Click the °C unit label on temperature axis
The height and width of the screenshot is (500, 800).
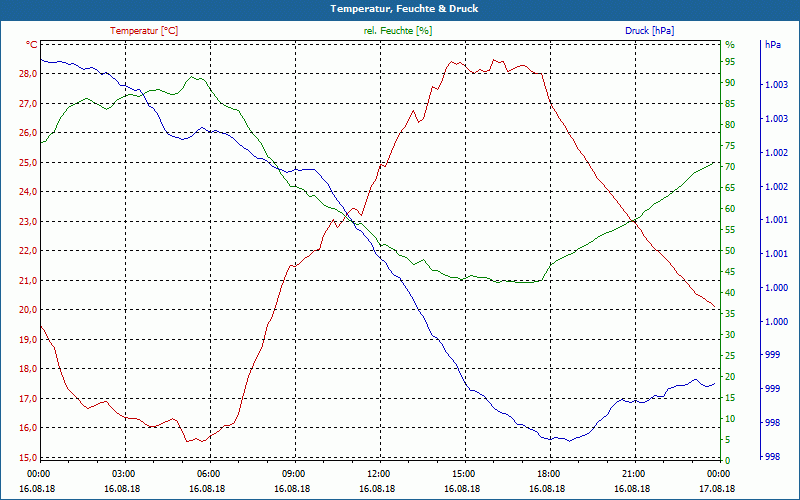tap(31, 44)
